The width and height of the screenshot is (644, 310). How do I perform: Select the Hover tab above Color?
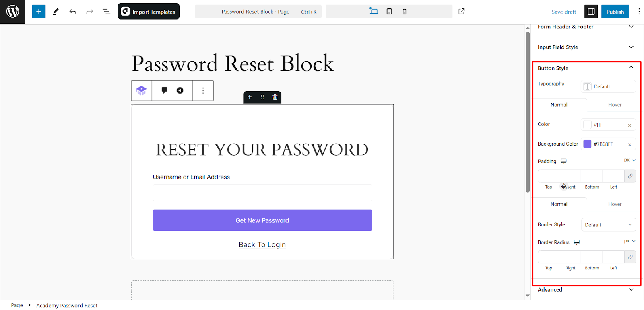coord(615,105)
